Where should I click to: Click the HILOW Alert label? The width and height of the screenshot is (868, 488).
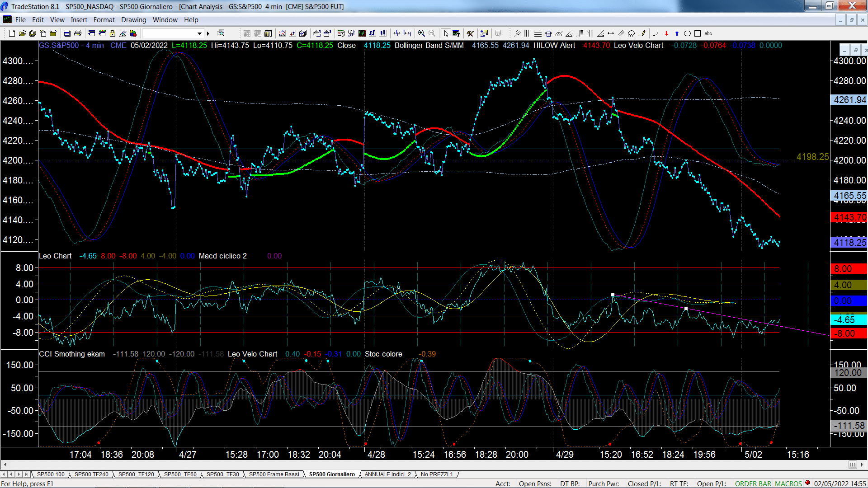click(x=554, y=46)
